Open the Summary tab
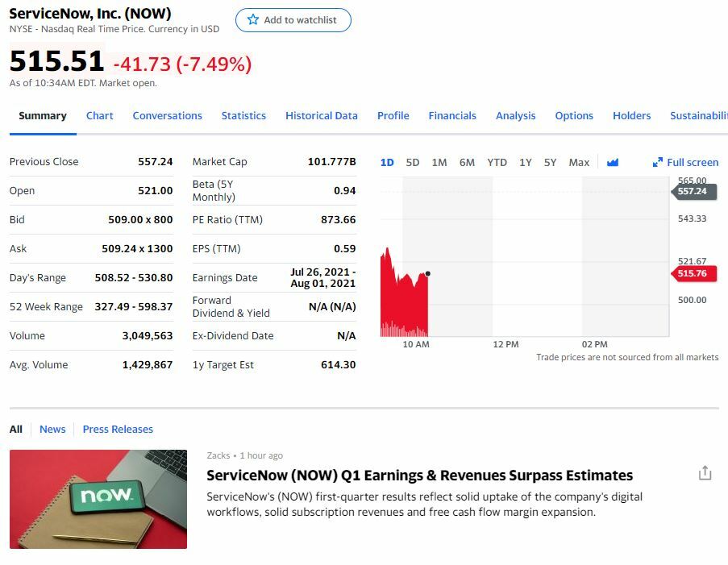Viewport: 728px width, 565px height. 43,115
